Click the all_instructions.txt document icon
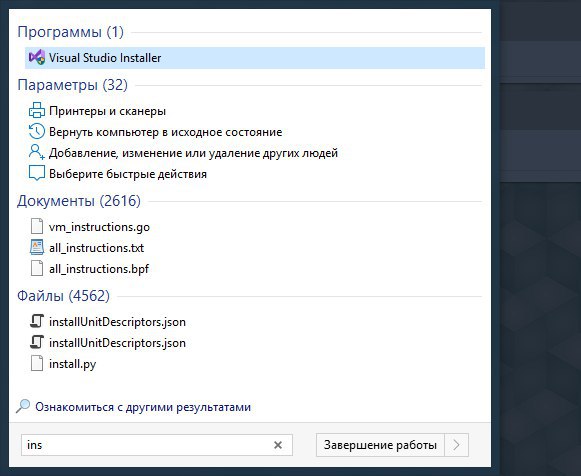The width and height of the screenshot is (581, 476). (37, 247)
